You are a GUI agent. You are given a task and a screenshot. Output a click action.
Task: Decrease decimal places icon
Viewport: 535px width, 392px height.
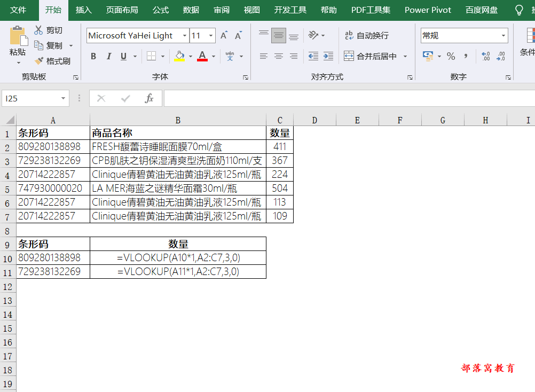[x=500, y=56]
